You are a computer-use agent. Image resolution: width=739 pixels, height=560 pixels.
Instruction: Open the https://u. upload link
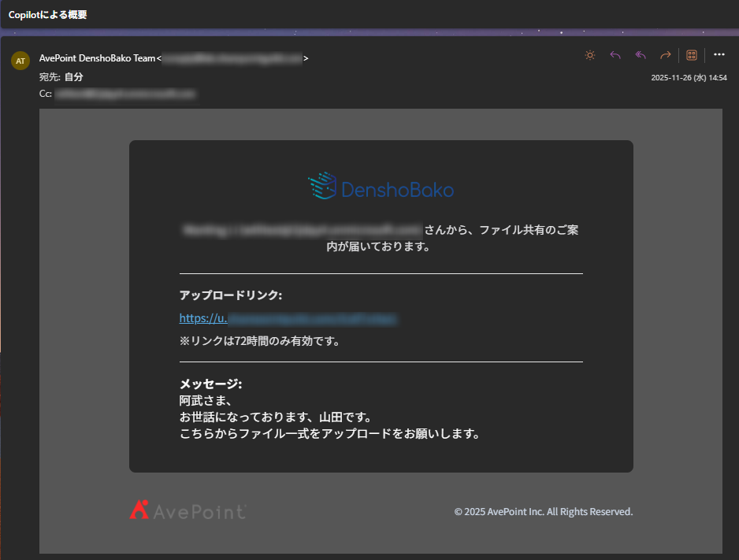[x=288, y=318]
